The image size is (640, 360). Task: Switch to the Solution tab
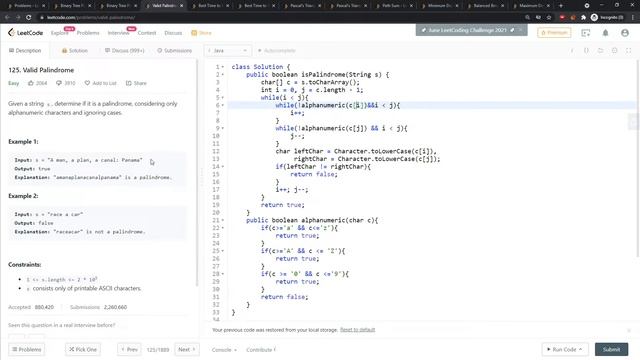point(75,51)
